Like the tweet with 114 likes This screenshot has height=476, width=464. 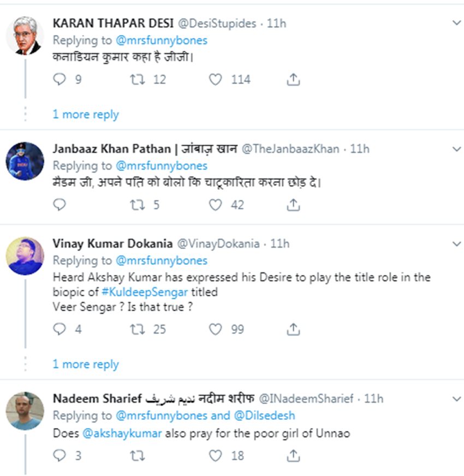[216, 80]
